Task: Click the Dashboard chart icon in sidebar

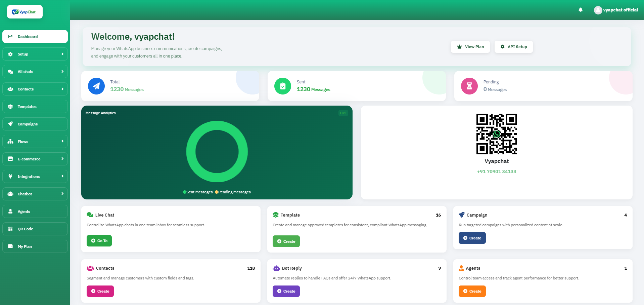Action: tap(10, 37)
